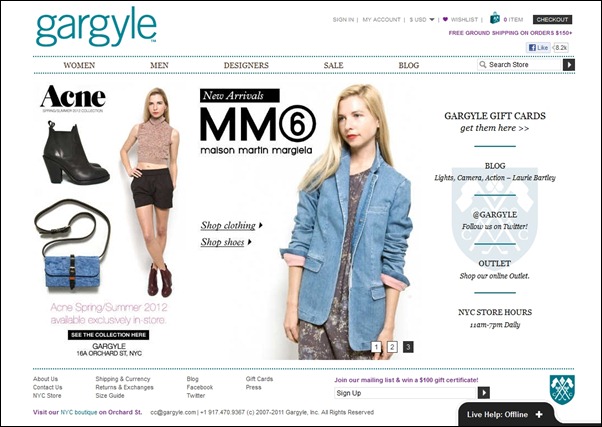Screen dimensions: 602x427
Task: Click the shopping bag cart icon
Action: click(495, 18)
